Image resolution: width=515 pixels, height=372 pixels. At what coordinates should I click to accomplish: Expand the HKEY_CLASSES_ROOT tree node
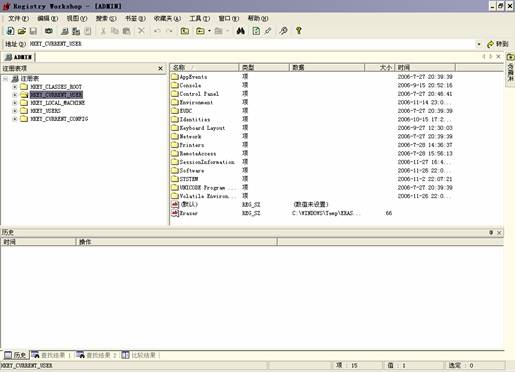[x=14, y=87]
